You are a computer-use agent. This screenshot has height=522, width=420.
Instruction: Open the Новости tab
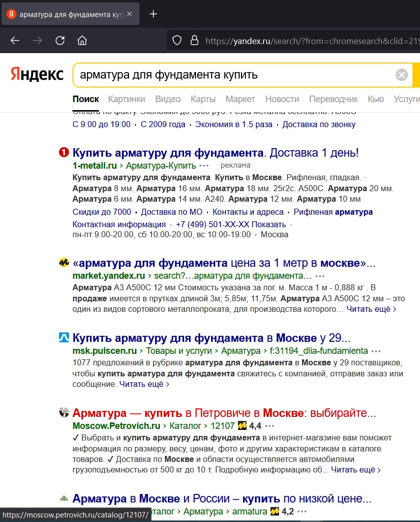coord(282,99)
